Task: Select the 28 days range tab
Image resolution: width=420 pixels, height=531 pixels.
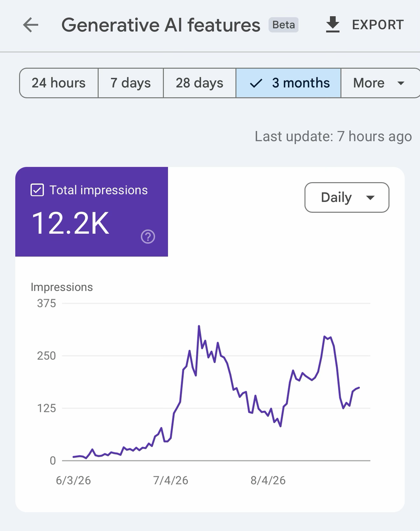Action: pyautogui.click(x=199, y=83)
